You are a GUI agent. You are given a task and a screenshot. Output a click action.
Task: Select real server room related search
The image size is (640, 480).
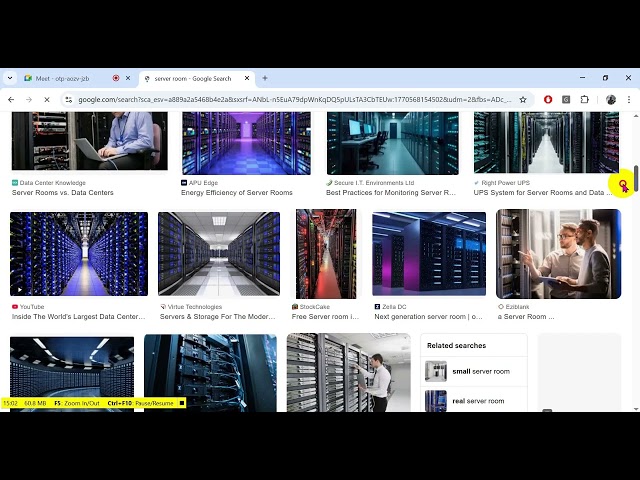coord(474,401)
